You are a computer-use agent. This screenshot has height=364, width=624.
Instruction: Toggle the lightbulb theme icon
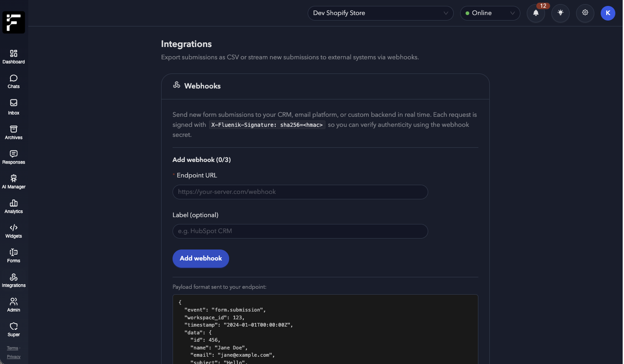pyautogui.click(x=561, y=13)
